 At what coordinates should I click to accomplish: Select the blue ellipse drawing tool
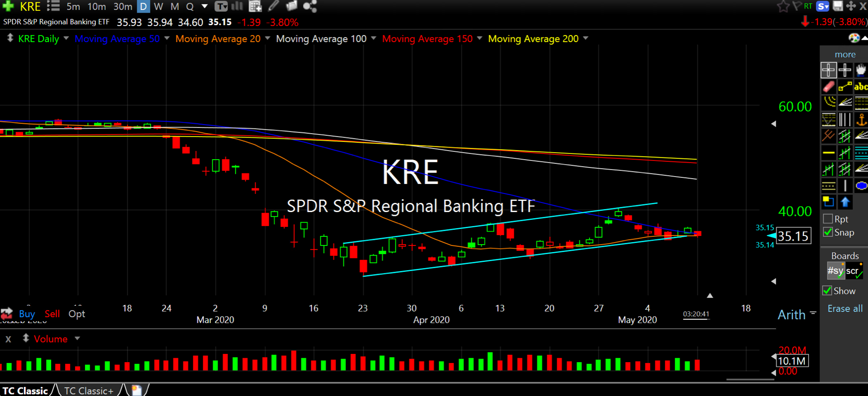(861, 186)
